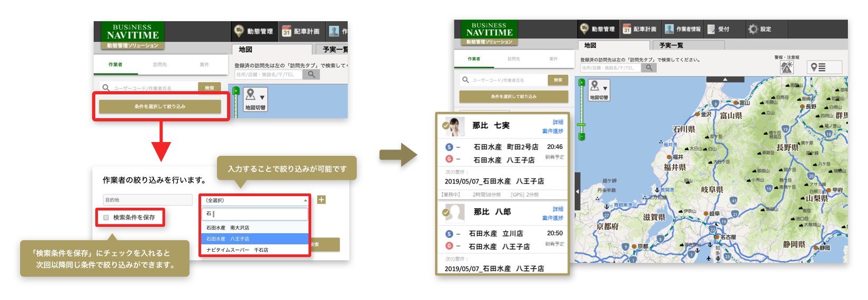Screen dimensions: 868x300
Task: Click the green plus add-condition icon
Action: pyautogui.click(x=321, y=200)
